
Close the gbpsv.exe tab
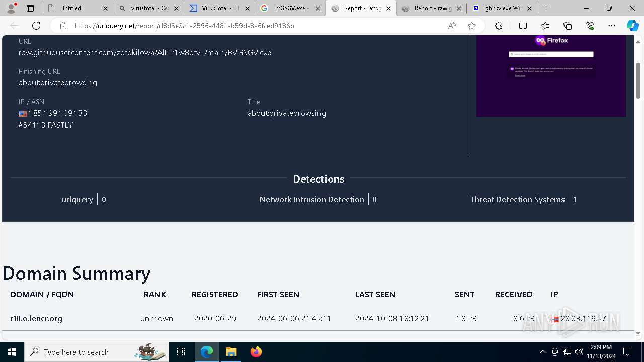[529, 8]
